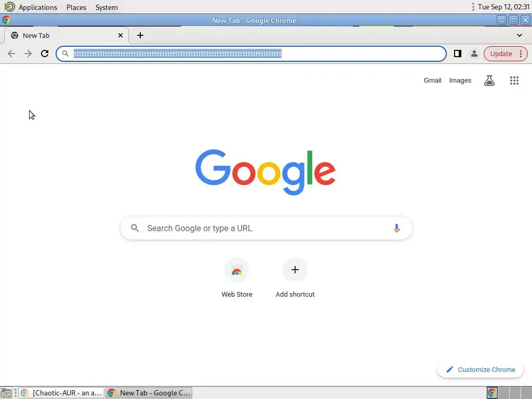Open the profile avatar icon
This screenshot has height=399, width=532.
tap(474, 54)
